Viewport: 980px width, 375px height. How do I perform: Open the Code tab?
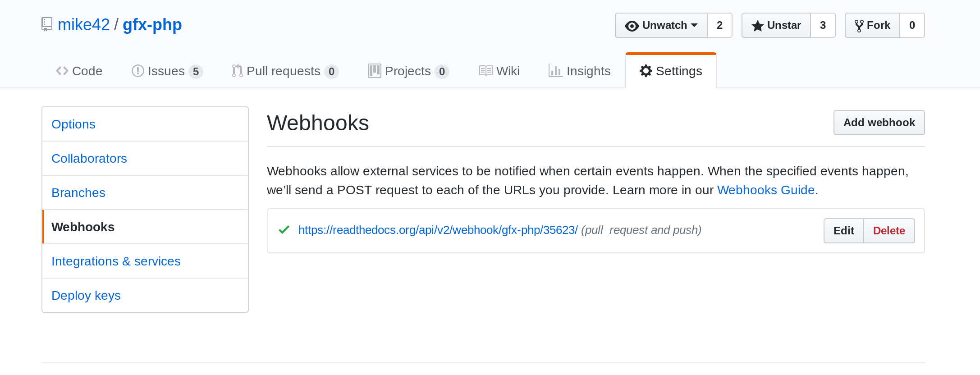[79, 71]
